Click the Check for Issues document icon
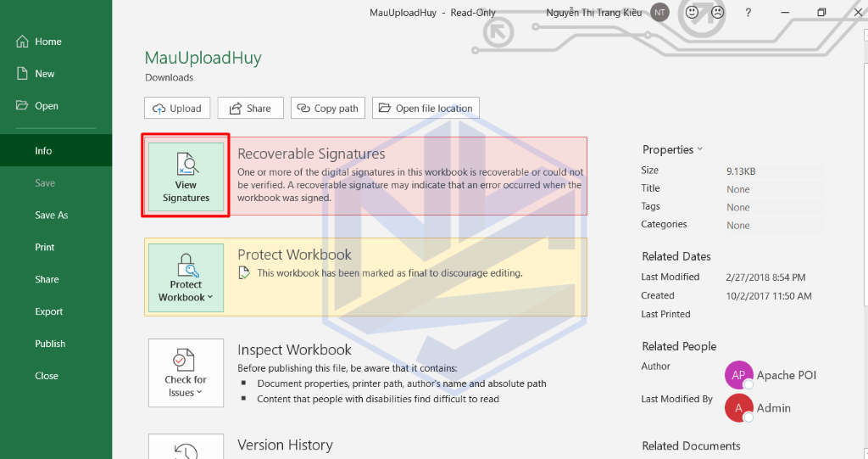The height and width of the screenshot is (459, 868). (x=184, y=360)
